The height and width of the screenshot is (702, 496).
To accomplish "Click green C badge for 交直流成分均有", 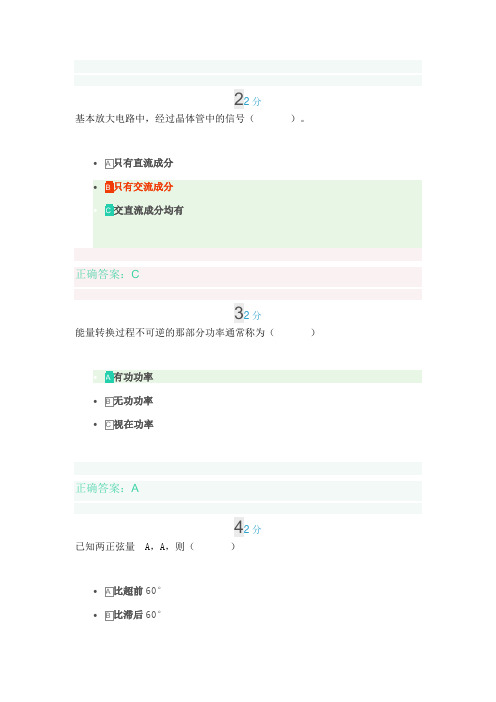I will click(x=109, y=210).
